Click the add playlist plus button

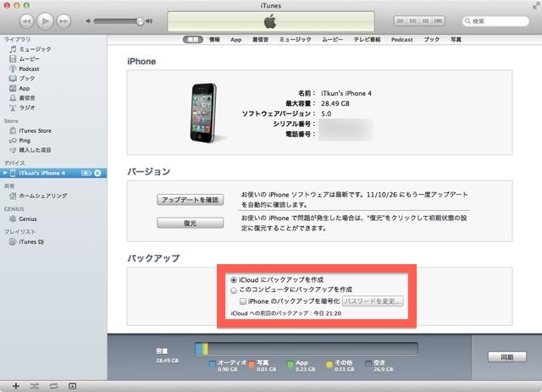pyautogui.click(x=16, y=386)
